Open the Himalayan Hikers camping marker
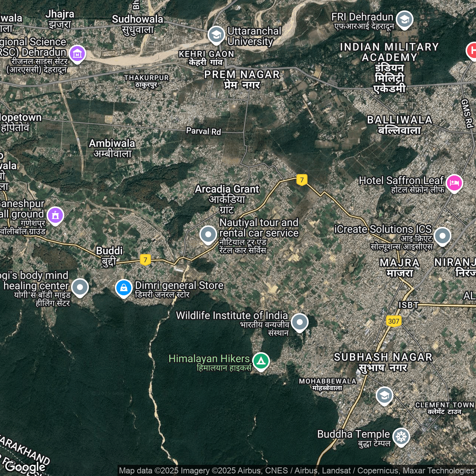The height and width of the screenshot is (476, 476). click(261, 361)
